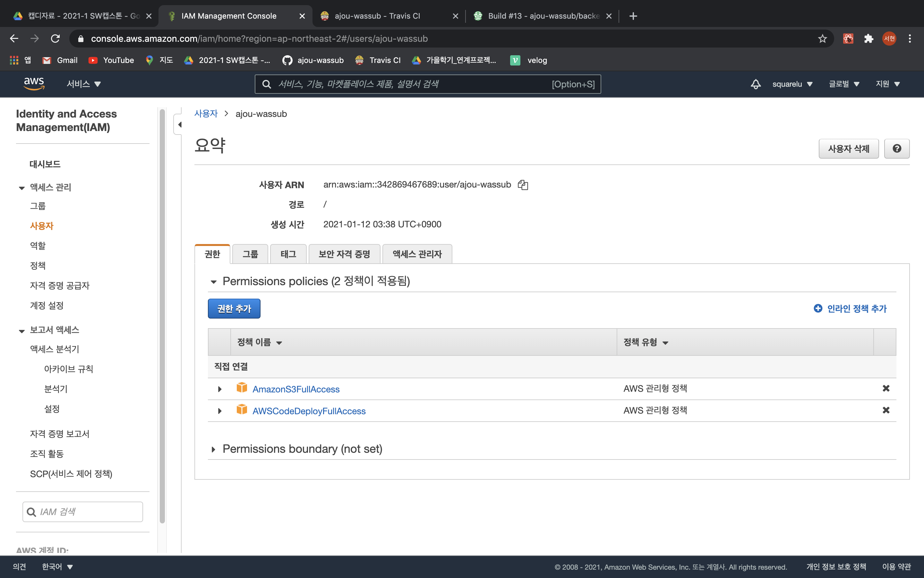Open the AWSCodeDeployFullAccess policy link
Image resolution: width=924 pixels, height=578 pixels.
coord(309,411)
